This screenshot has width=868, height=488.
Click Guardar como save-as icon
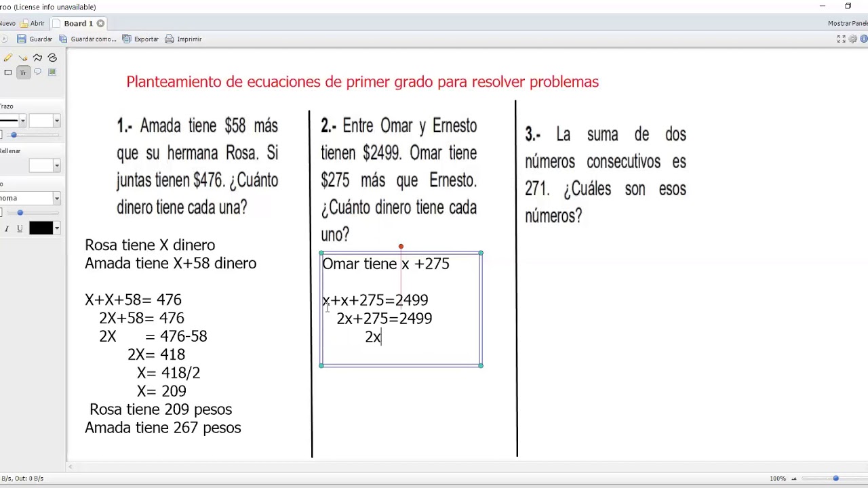[63, 39]
